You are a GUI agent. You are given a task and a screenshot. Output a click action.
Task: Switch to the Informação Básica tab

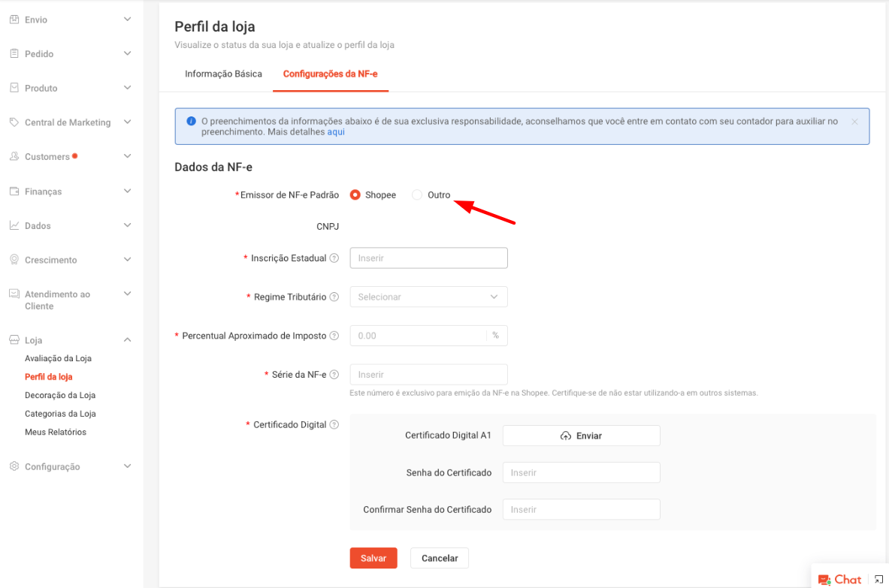coord(223,74)
